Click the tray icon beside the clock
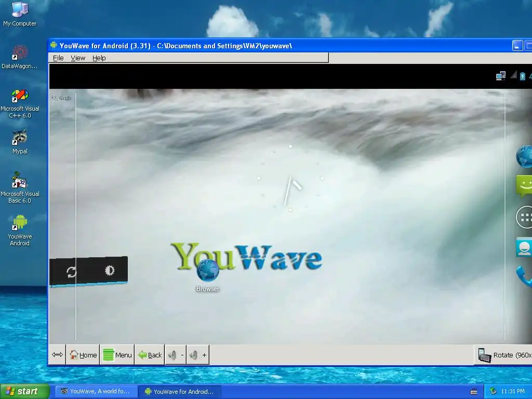The image size is (532, 399). click(x=494, y=392)
